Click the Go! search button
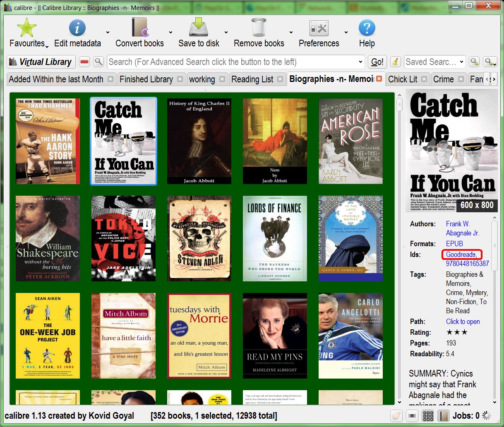This screenshot has height=427, width=504. [377, 62]
